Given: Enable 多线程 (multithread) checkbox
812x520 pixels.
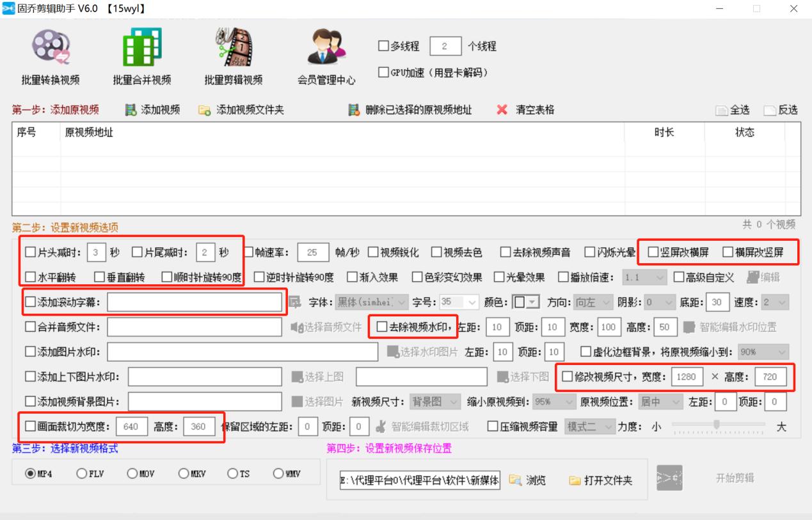Looking at the screenshot, I should pyautogui.click(x=384, y=46).
